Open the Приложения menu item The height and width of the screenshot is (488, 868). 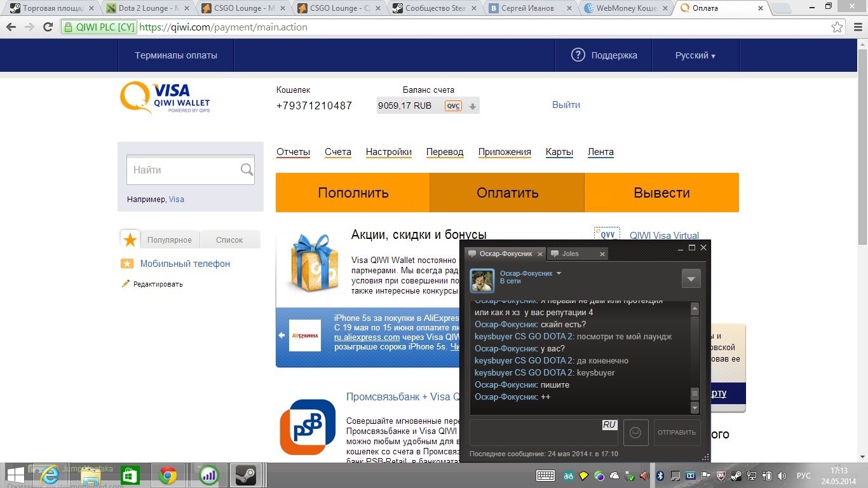pyautogui.click(x=505, y=152)
